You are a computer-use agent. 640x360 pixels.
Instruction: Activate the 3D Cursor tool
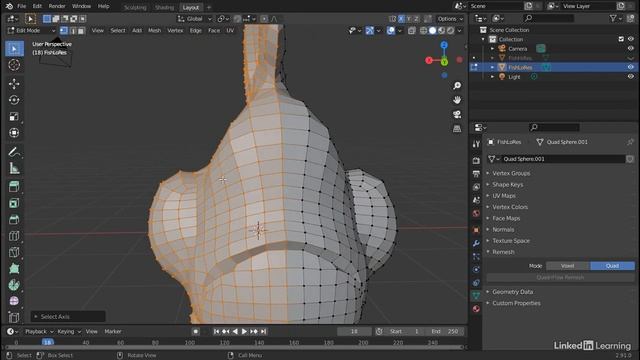pyautogui.click(x=14, y=65)
